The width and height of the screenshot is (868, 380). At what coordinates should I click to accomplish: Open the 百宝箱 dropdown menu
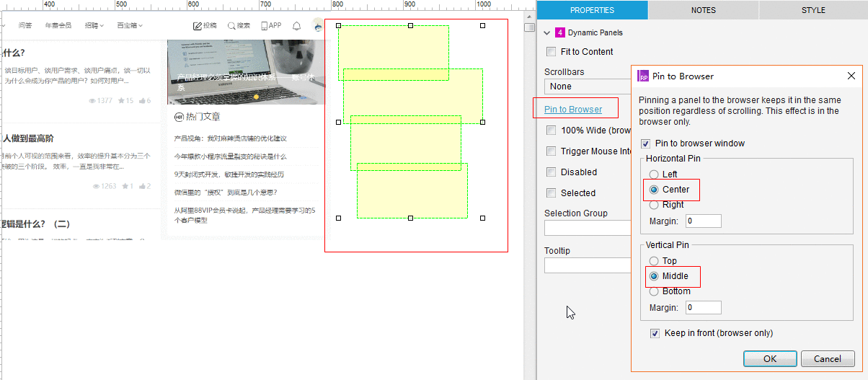130,26
